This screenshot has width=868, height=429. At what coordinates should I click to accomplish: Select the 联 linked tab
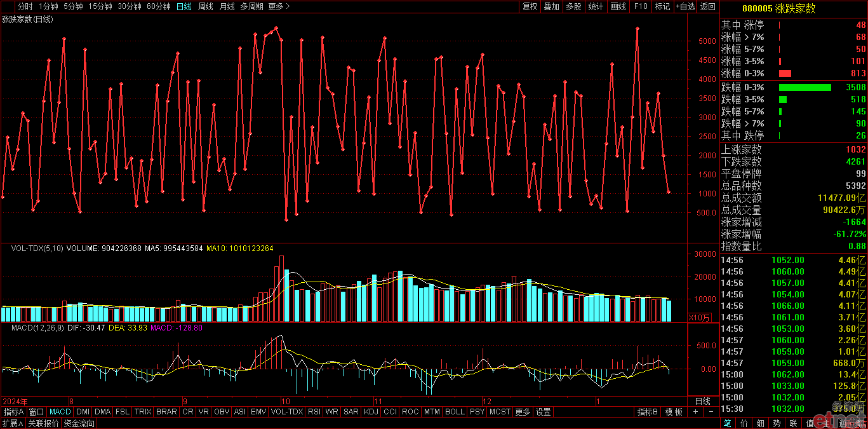(x=794, y=423)
